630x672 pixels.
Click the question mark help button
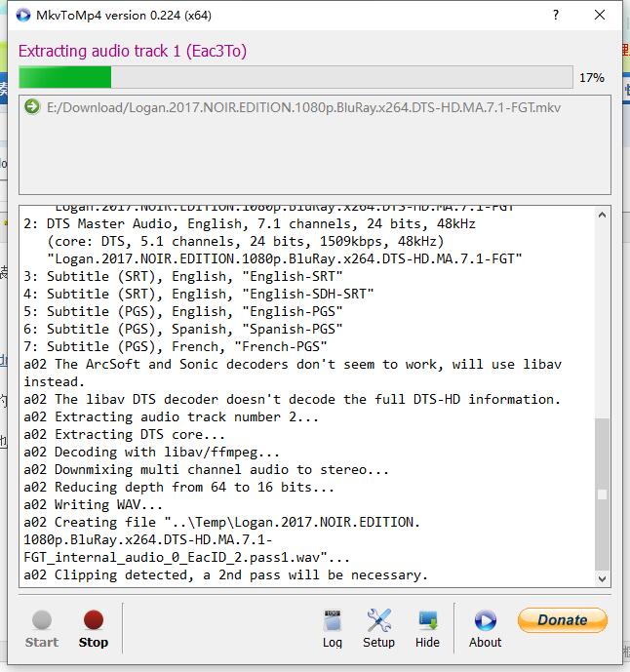pyautogui.click(x=556, y=15)
